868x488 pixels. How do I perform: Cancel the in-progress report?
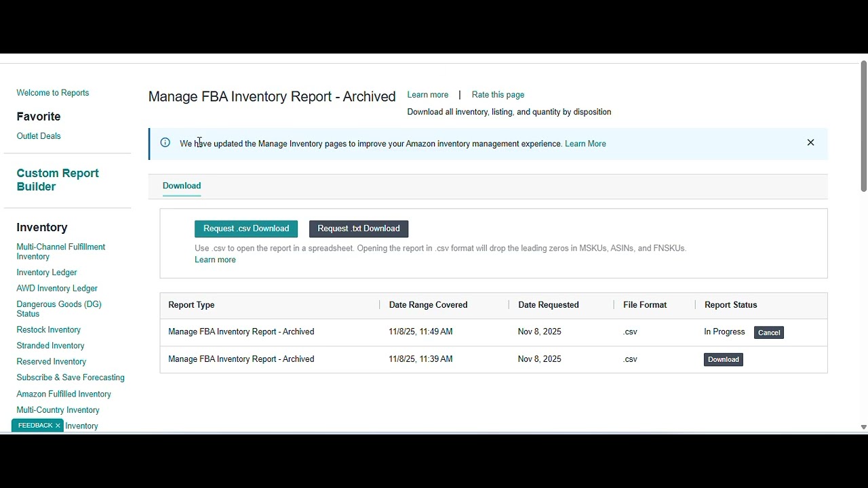point(769,332)
